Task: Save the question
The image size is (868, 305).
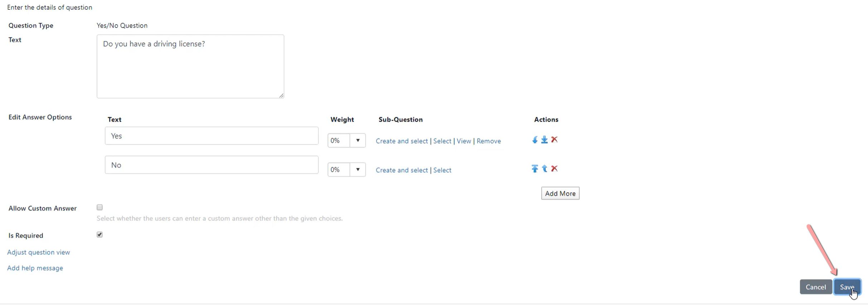Action: pyautogui.click(x=847, y=287)
